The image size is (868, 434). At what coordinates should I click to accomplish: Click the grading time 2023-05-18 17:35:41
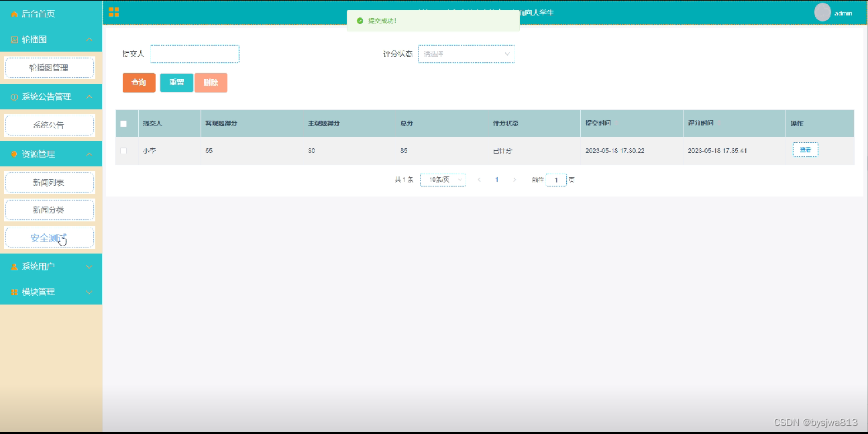point(717,151)
